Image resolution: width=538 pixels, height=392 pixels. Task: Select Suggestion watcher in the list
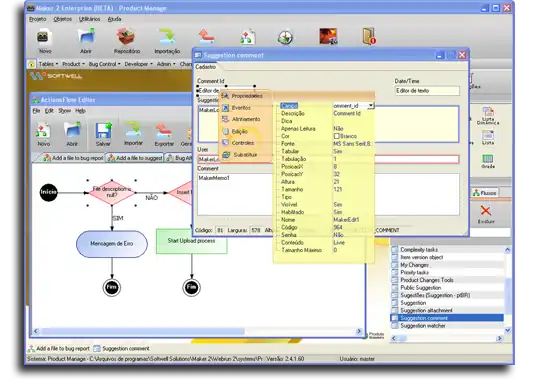pyautogui.click(x=423, y=326)
